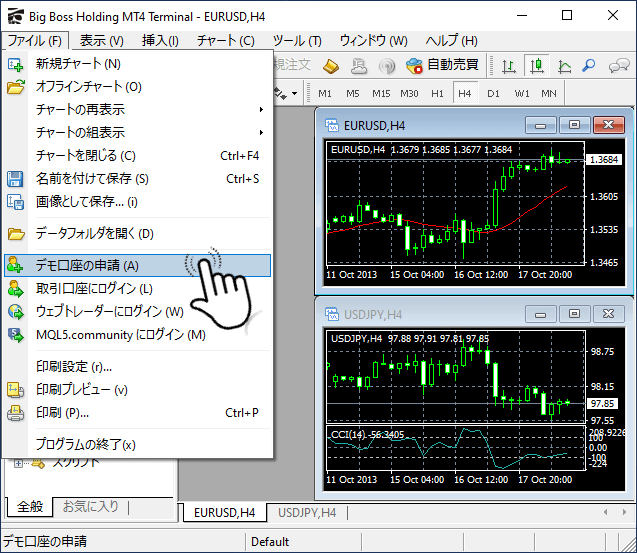
Task: Open 印刷プレビュー (v) entry
Action: coord(137,390)
